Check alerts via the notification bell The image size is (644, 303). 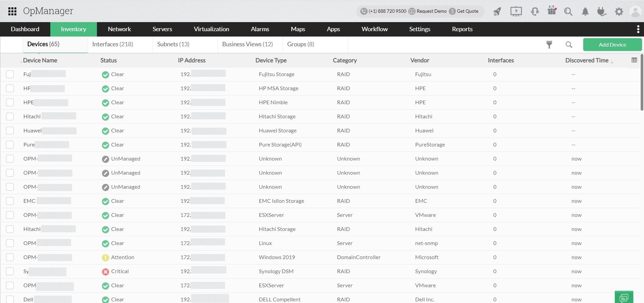[585, 11]
